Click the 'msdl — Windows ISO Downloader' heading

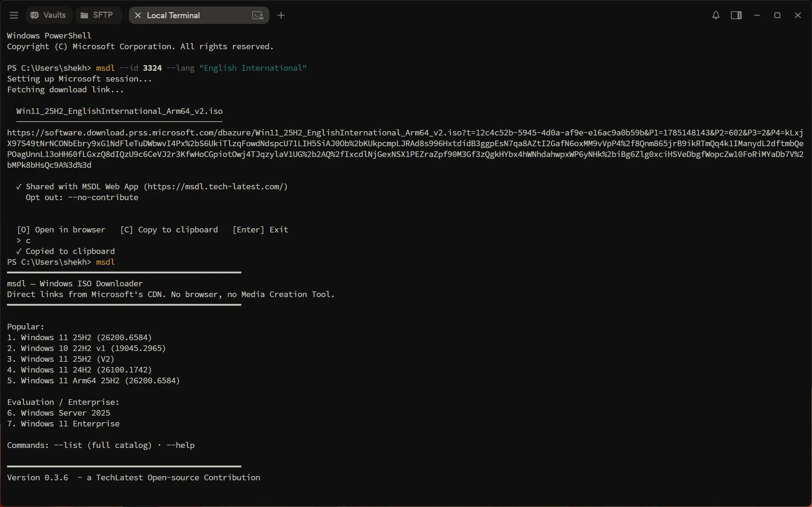pos(75,283)
